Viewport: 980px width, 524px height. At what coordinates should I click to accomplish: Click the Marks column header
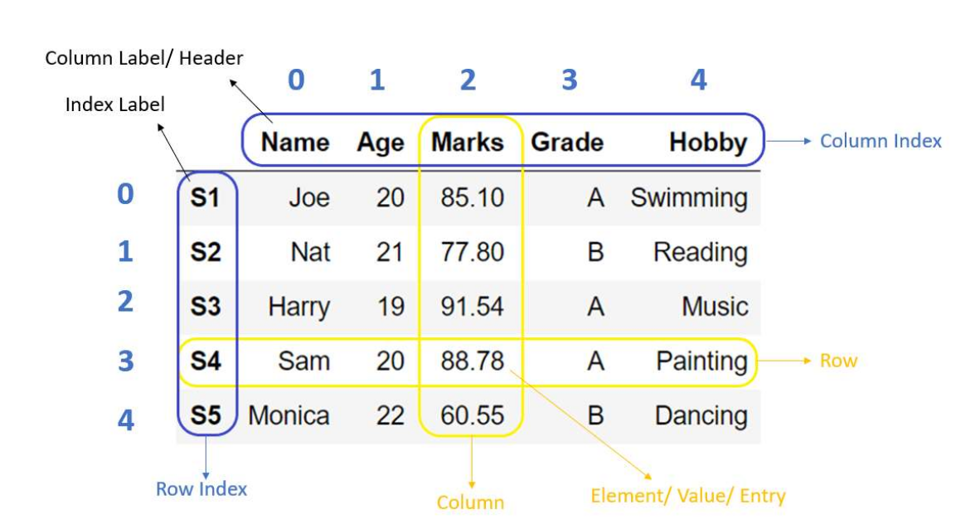point(468,143)
